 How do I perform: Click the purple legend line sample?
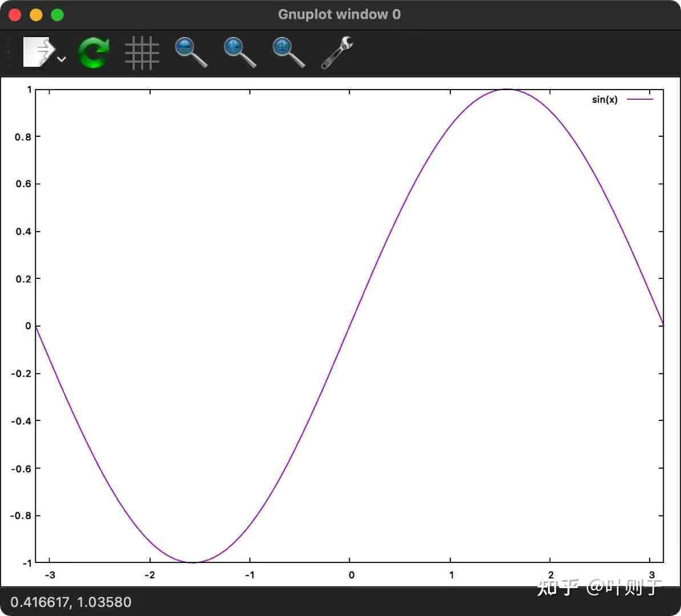(x=640, y=99)
